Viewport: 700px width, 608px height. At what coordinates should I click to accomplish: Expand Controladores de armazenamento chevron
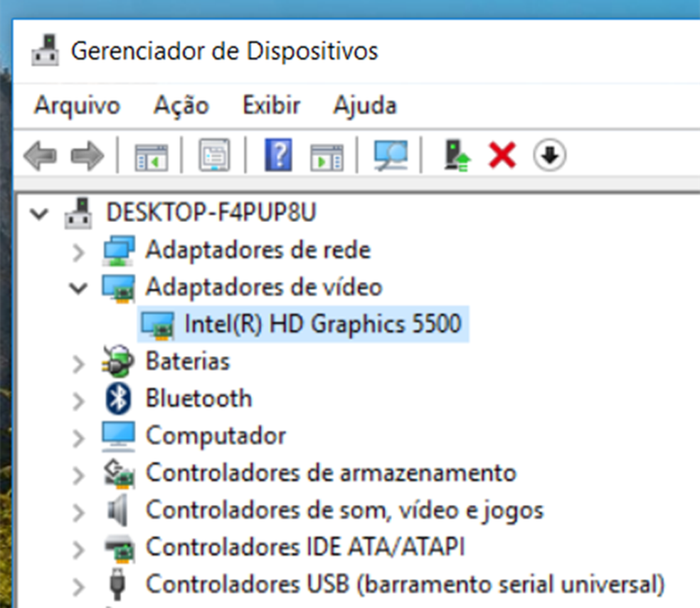(x=78, y=476)
